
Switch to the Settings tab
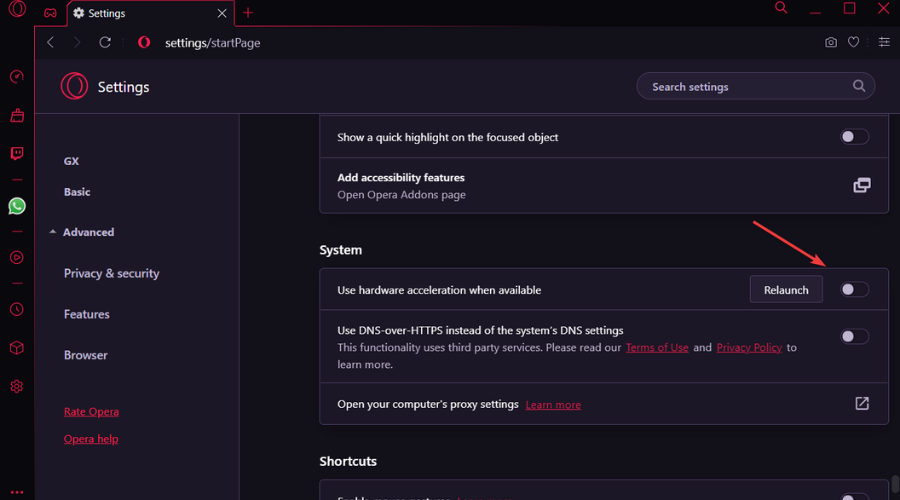click(149, 13)
